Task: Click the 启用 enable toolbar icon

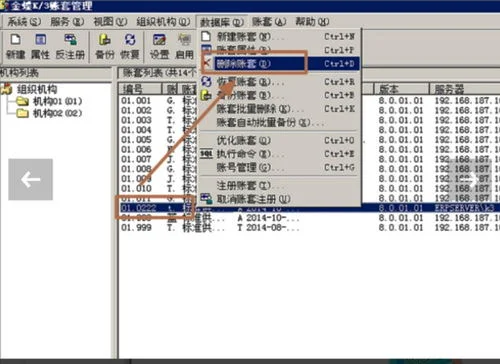Action: [184, 46]
